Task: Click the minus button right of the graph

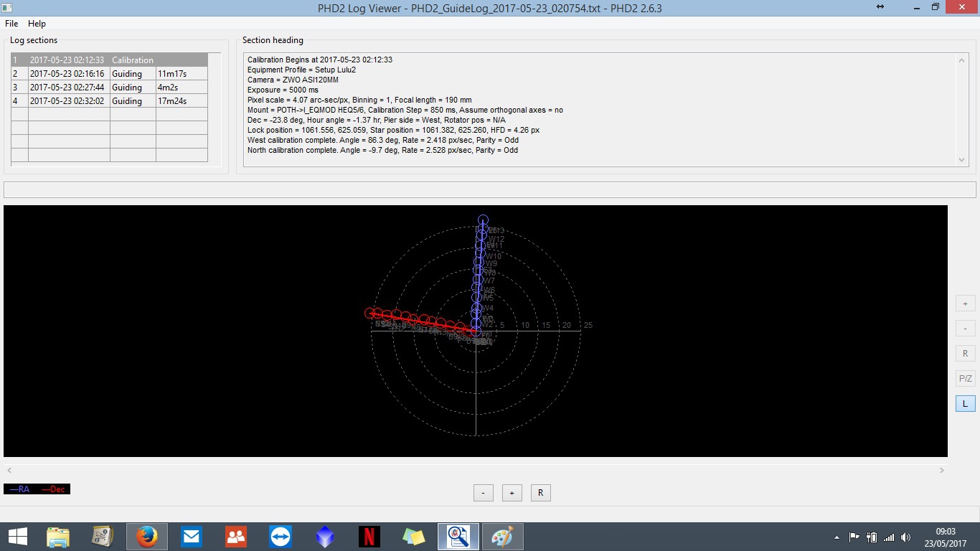Action: click(x=965, y=329)
